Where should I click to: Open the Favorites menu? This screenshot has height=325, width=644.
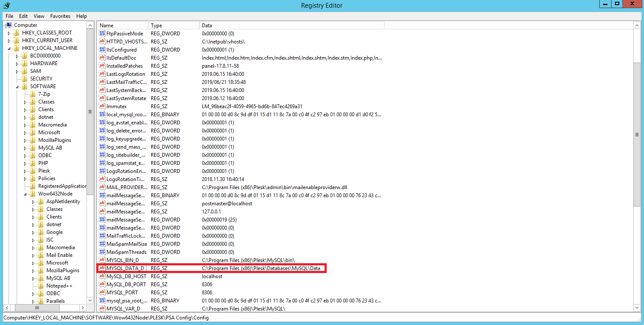click(60, 16)
